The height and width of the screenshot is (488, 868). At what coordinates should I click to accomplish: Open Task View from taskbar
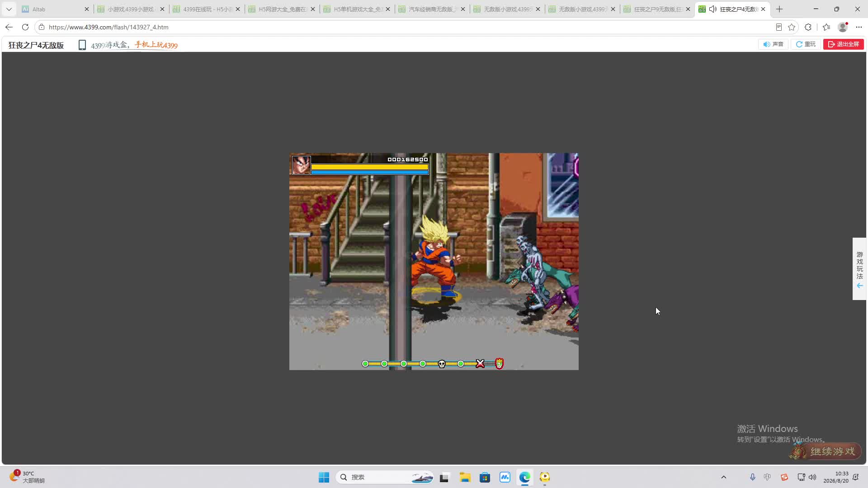[444, 477]
